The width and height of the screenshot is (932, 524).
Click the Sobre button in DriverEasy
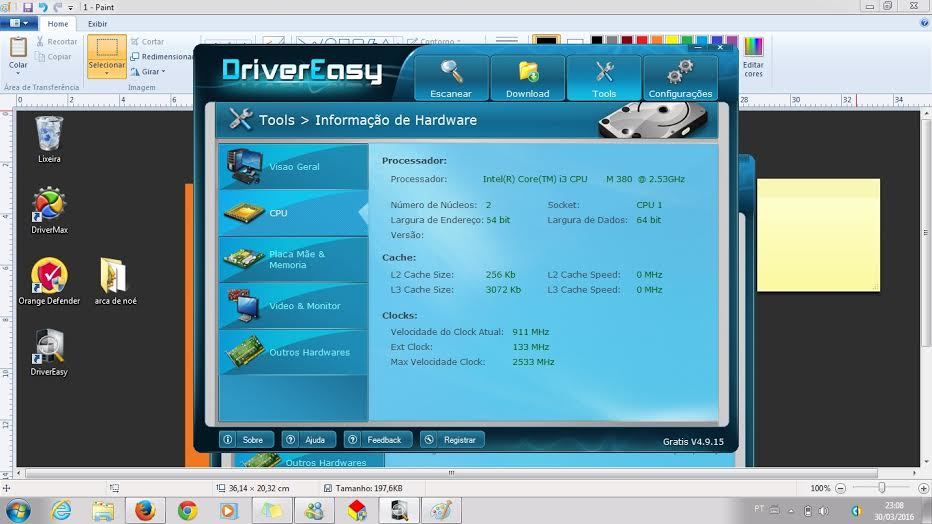246,440
